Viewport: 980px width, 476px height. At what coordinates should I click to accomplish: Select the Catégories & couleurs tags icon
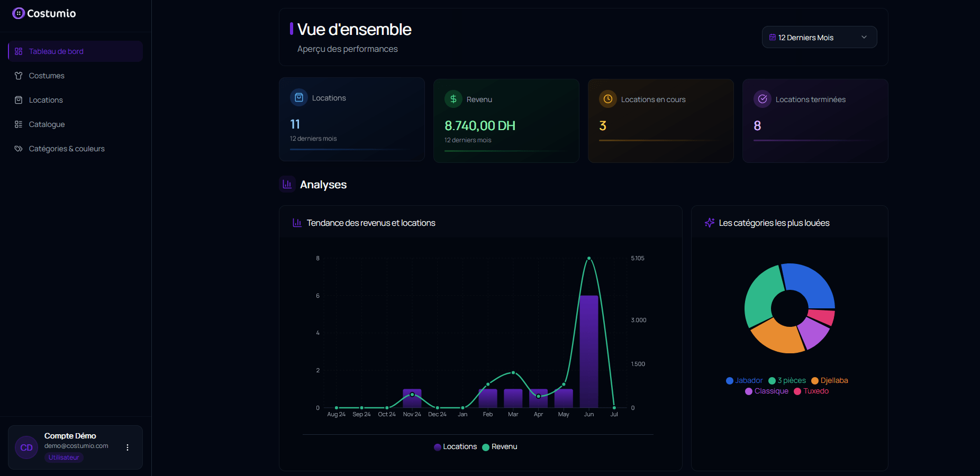18,148
